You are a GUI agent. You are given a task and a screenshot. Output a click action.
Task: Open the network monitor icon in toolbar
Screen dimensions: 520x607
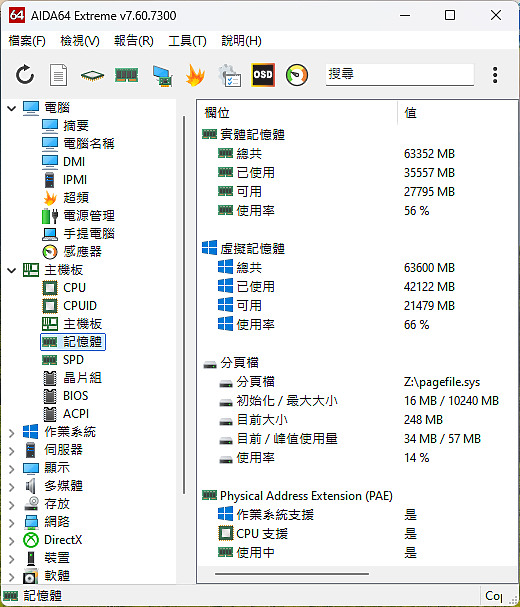[x=162, y=76]
